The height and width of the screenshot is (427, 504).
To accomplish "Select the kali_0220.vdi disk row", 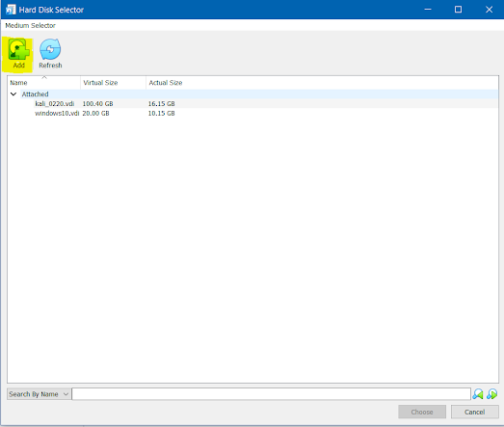I will pyautogui.click(x=252, y=103).
